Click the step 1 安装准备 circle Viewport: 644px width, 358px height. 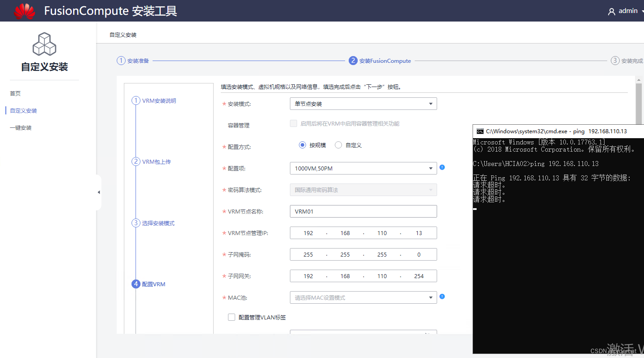[121, 60]
